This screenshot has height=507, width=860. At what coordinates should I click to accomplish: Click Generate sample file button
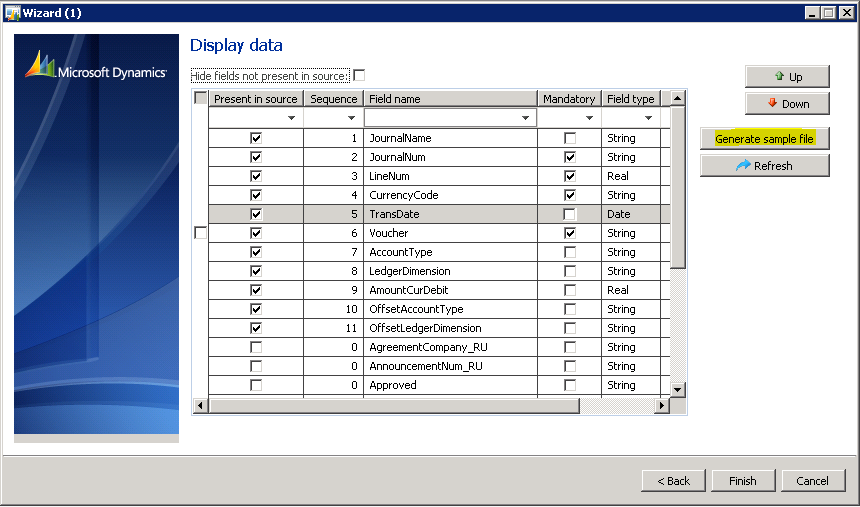[x=765, y=139]
